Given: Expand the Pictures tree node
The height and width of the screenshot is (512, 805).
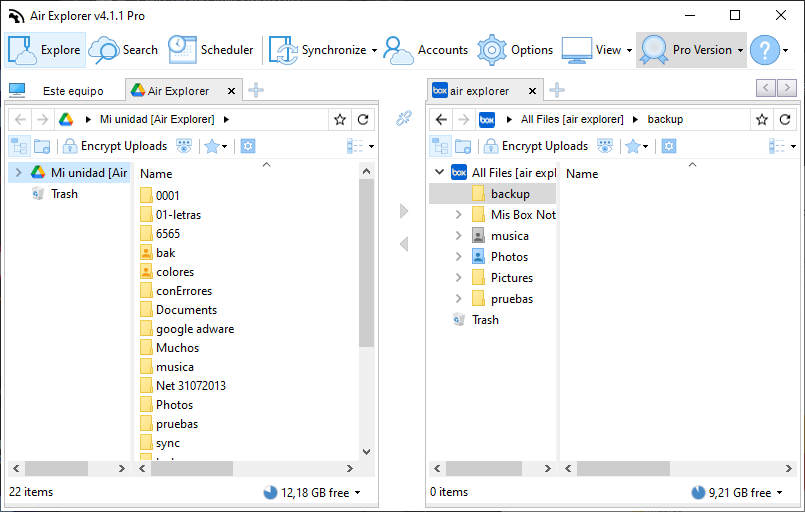Looking at the screenshot, I should [x=458, y=278].
